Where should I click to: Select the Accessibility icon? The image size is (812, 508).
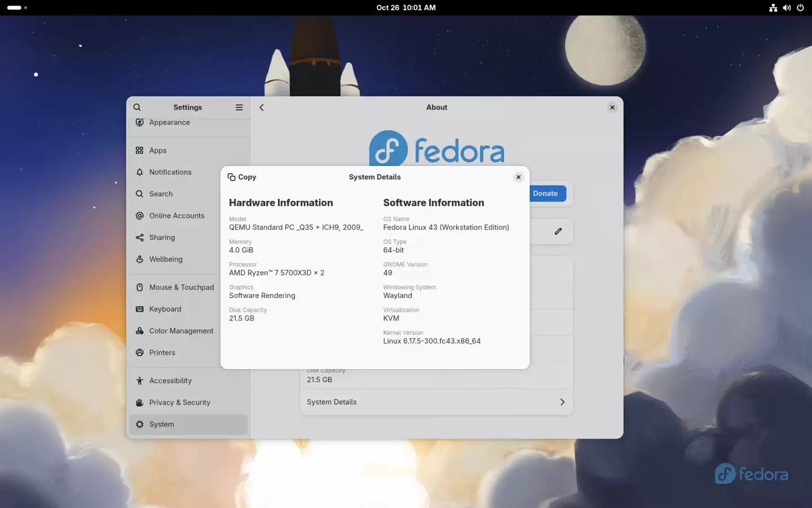coord(139,380)
